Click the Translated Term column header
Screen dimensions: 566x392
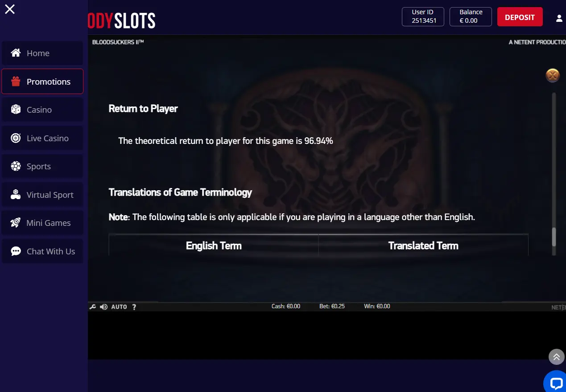pos(423,246)
